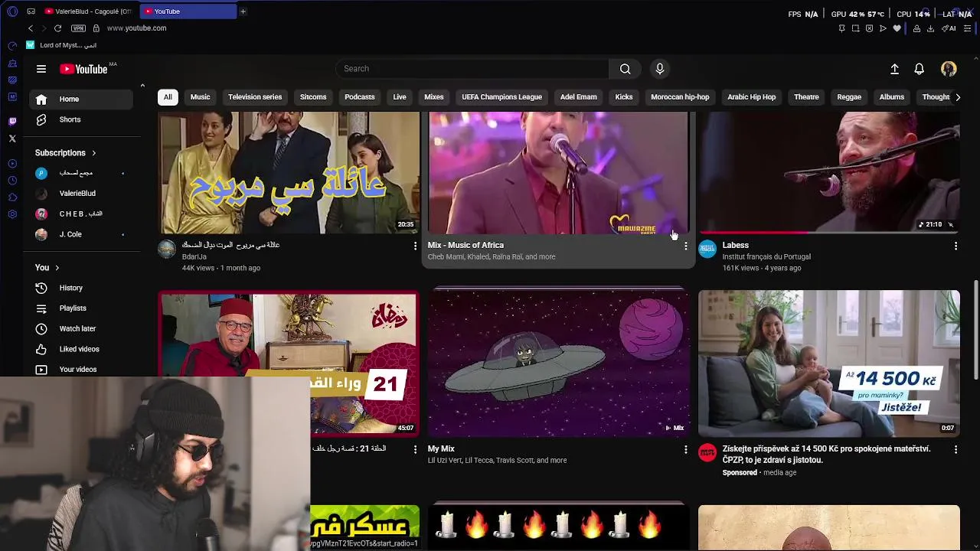Click the search magnifier button

(x=626, y=69)
